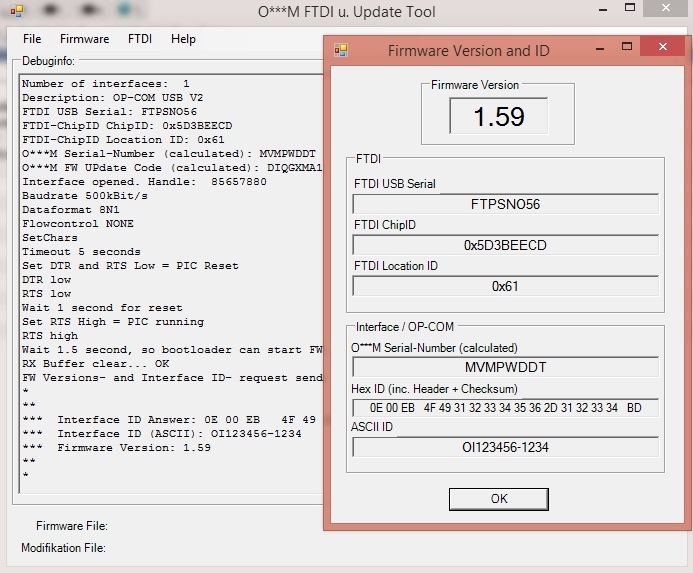Screen dimensions: 693x573
Task: Close the main Update Tool window
Action: click(x=666, y=8)
